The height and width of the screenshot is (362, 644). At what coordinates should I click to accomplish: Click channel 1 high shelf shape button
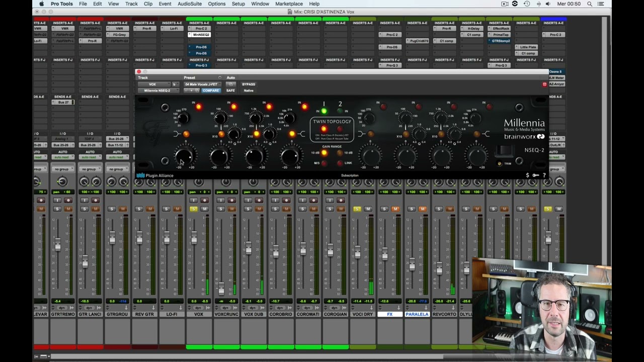tap(292, 134)
